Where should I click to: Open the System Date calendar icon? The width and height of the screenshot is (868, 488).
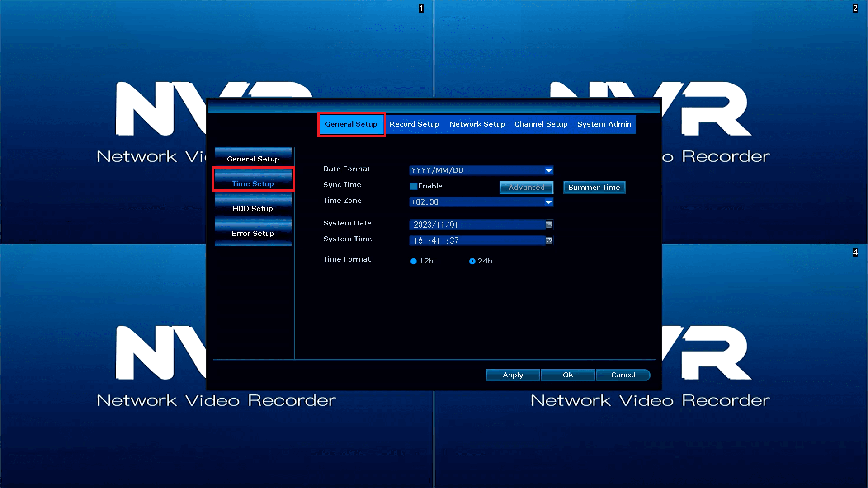(x=549, y=225)
